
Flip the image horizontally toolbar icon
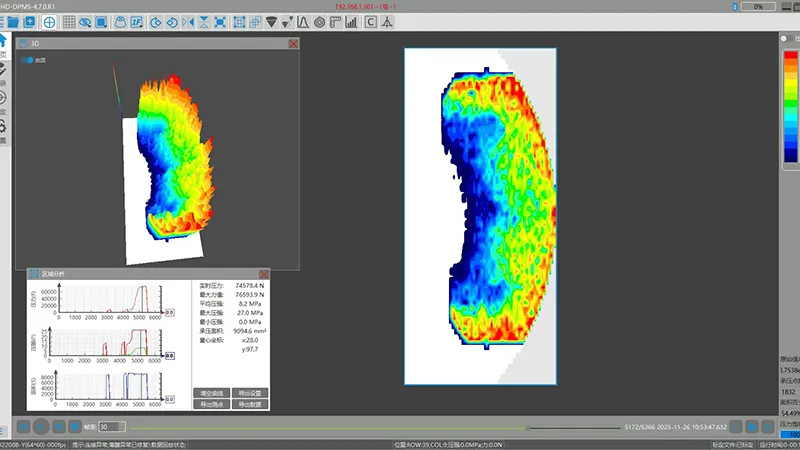coord(188,22)
